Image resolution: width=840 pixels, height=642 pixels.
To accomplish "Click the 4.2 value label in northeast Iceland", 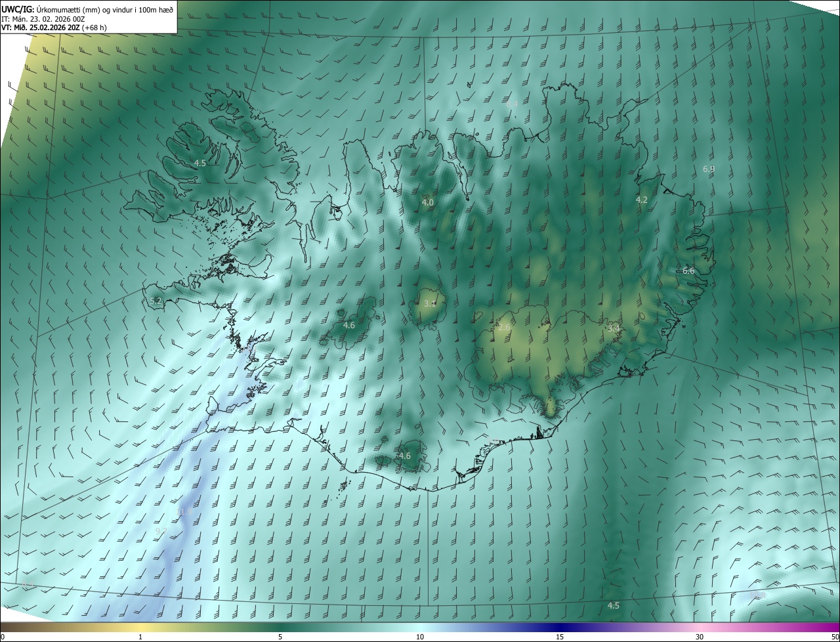I will click(642, 200).
